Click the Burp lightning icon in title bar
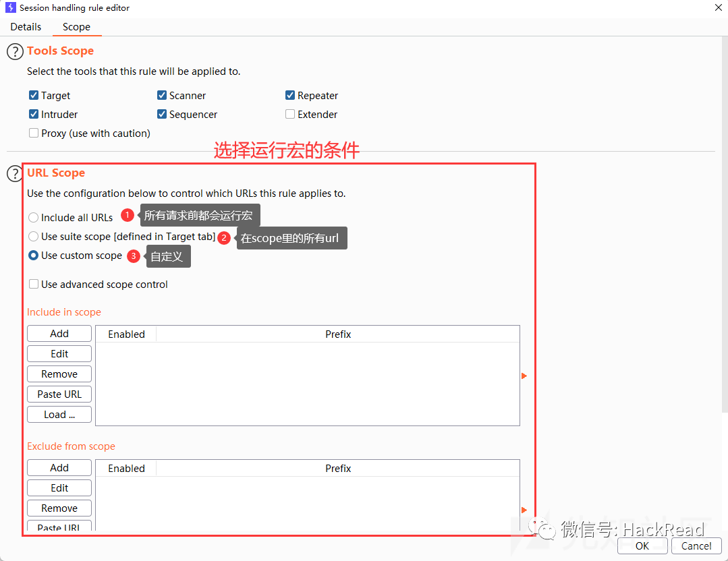Screen dimensions: 728x561 pyautogui.click(x=10, y=7)
